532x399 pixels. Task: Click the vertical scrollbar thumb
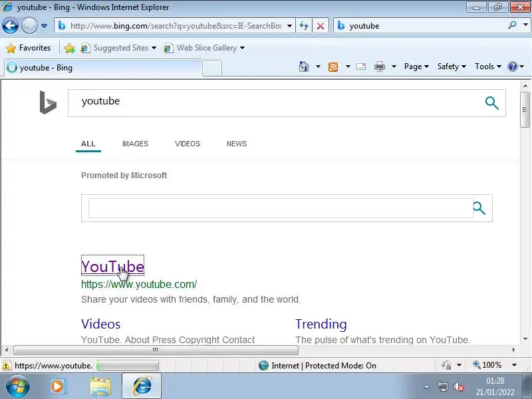pos(525,109)
